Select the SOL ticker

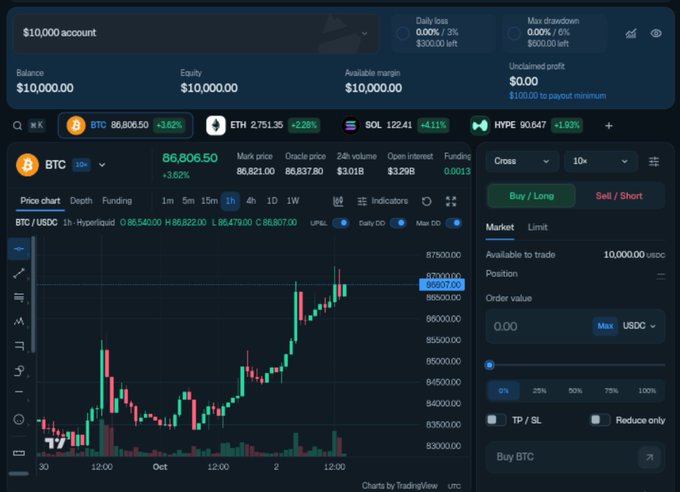coord(395,125)
